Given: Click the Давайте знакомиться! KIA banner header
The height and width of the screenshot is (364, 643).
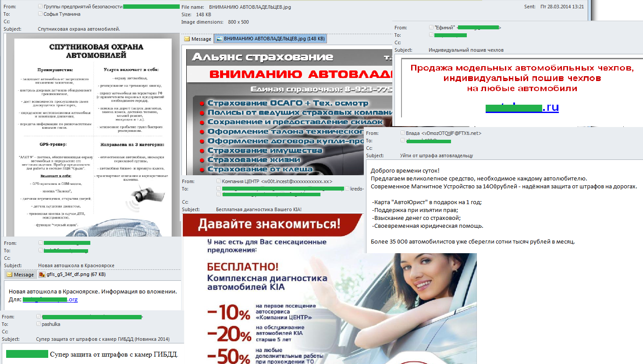Looking at the screenshot, I should (273, 224).
